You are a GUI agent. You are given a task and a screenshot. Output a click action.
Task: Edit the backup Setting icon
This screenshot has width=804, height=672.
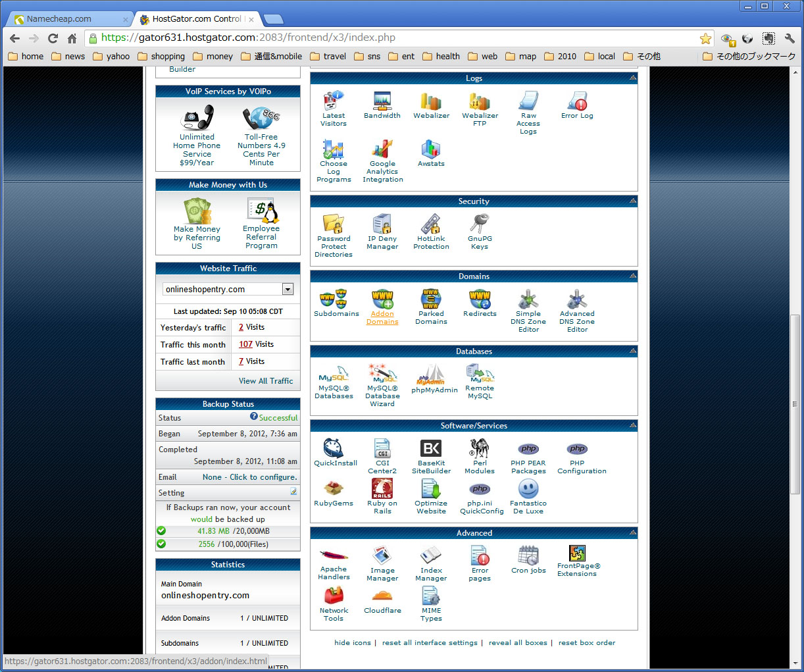(293, 492)
